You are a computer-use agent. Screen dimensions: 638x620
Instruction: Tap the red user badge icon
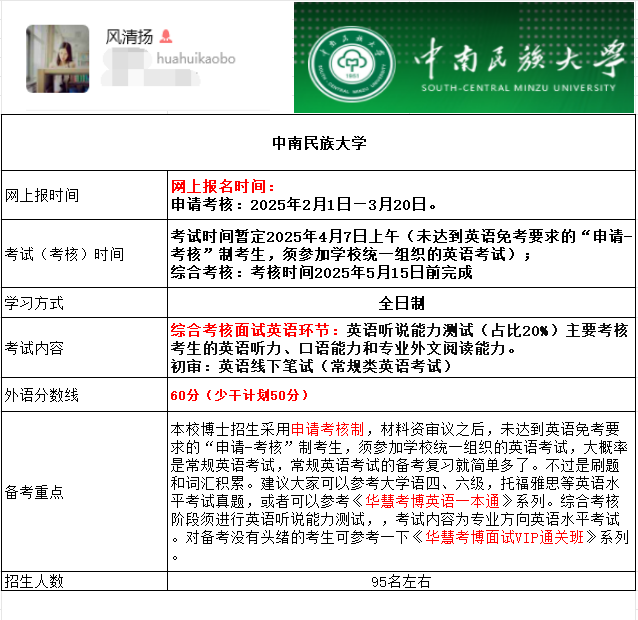[x=166, y=37]
